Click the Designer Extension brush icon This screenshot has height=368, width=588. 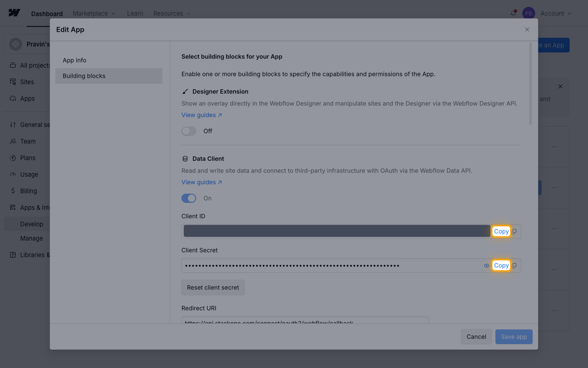point(185,92)
